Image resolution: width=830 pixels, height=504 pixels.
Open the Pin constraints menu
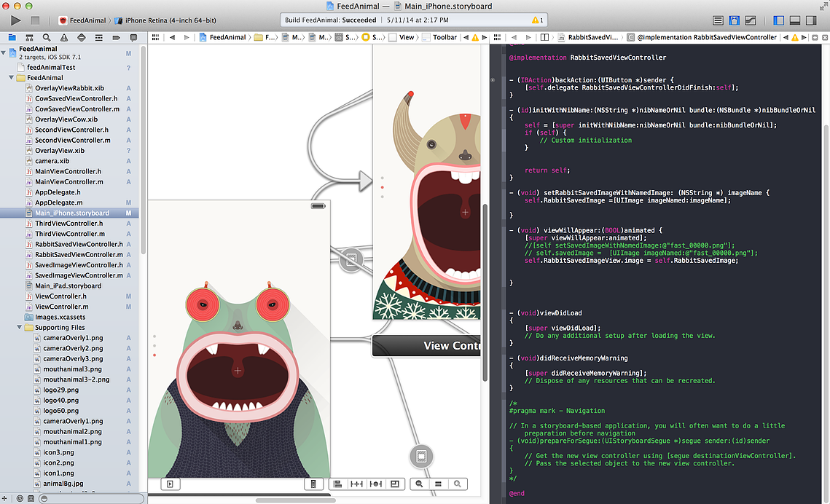coord(357,484)
